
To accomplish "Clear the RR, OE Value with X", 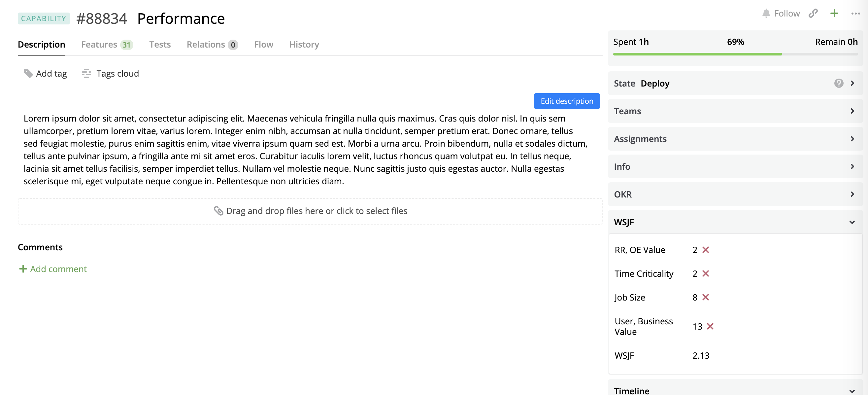I will [705, 250].
